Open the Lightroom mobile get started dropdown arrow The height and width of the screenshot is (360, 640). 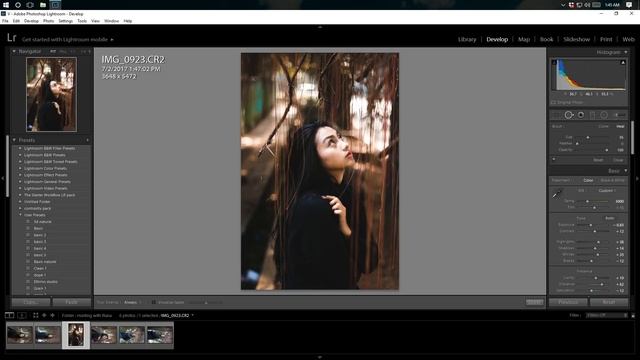pyautogui.click(x=112, y=40)
